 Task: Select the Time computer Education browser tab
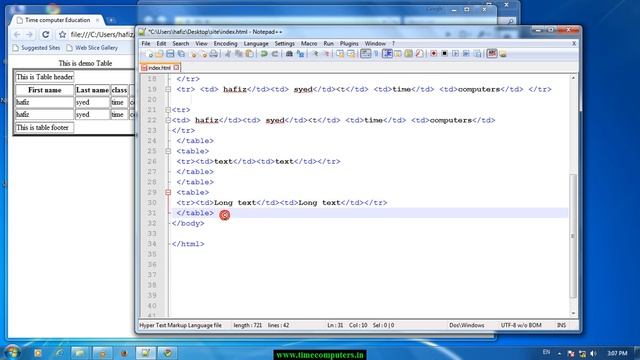pyautogui.click(x=57, y=20)
